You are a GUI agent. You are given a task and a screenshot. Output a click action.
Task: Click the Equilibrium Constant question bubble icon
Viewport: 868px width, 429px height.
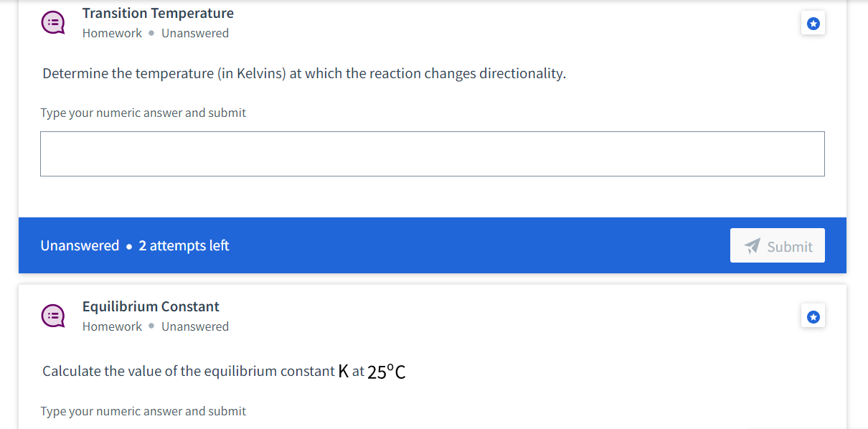click(53, 316)
